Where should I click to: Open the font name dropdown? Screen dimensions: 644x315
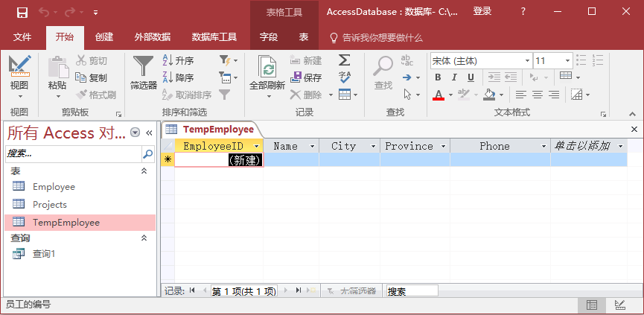(527, 60)
